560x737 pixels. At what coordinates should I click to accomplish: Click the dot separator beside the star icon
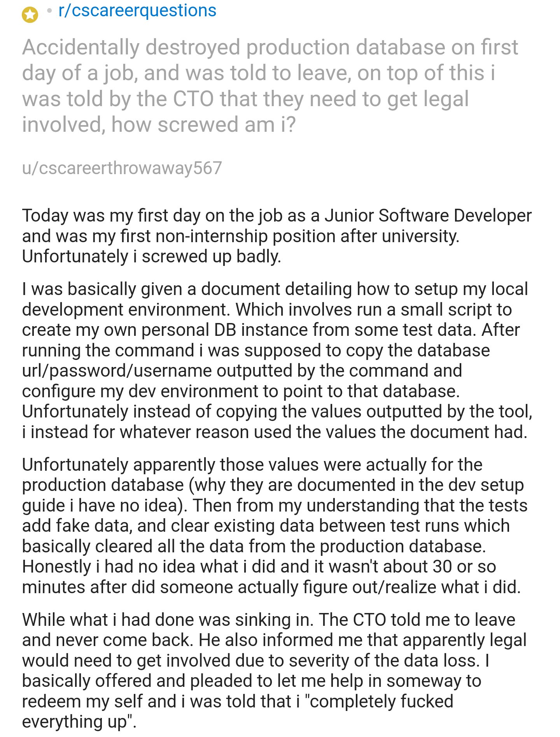click(x=49, y=11)
